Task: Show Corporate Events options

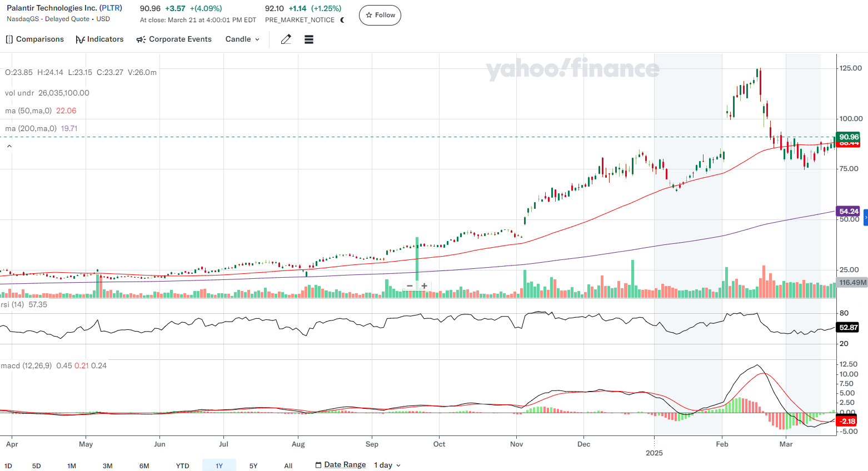Action: [174, 39]
